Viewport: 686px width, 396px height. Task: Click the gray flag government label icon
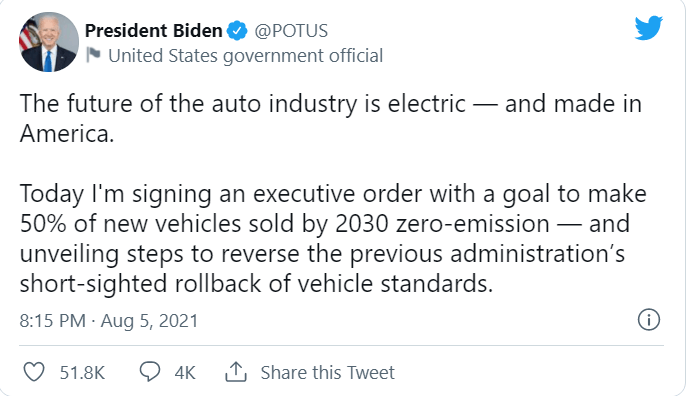[93, 55]
